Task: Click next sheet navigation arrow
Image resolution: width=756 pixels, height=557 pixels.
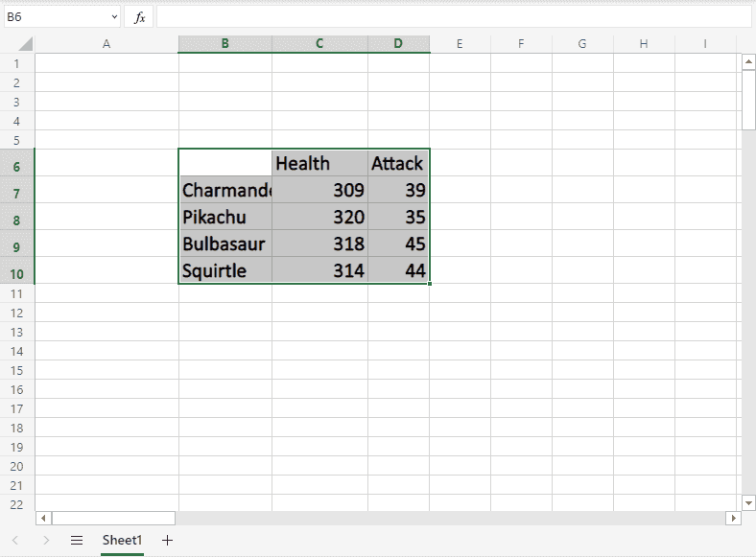Action: point(45,541)
